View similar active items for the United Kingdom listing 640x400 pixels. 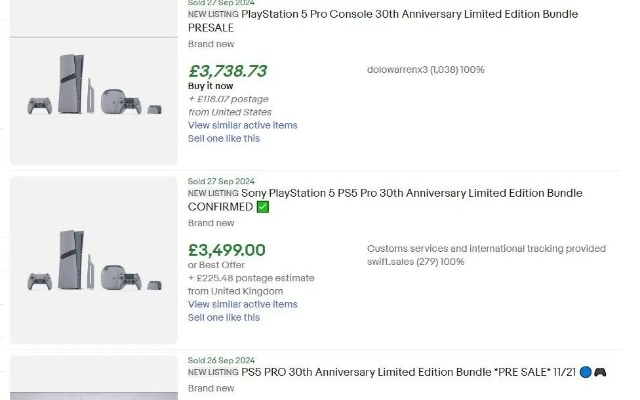point(242,304)
